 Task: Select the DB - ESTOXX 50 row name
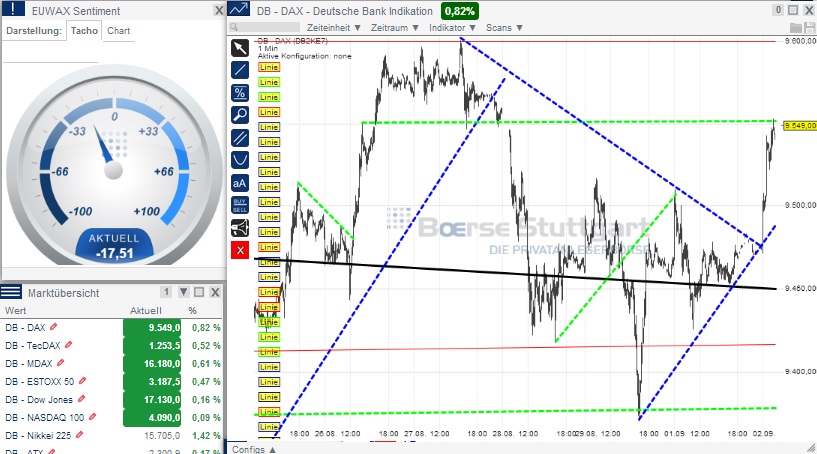coord(40,382)
